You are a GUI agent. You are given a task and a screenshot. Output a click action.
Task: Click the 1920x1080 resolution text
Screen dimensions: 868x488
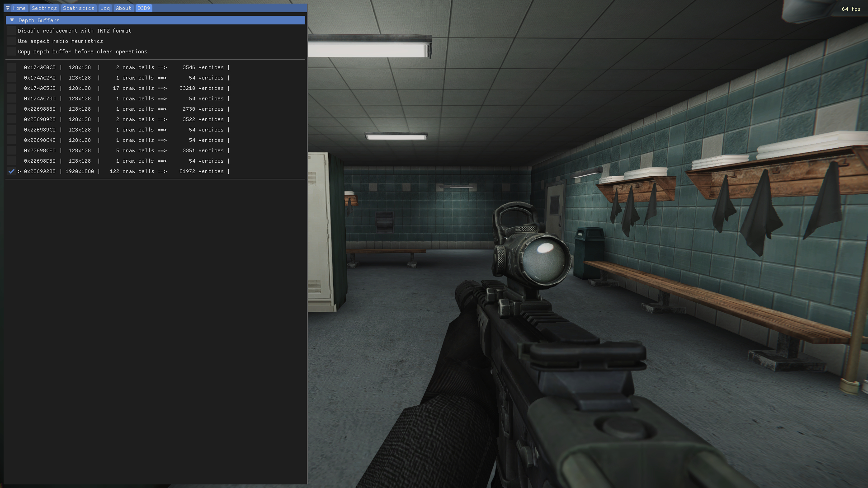coord(80,171)
